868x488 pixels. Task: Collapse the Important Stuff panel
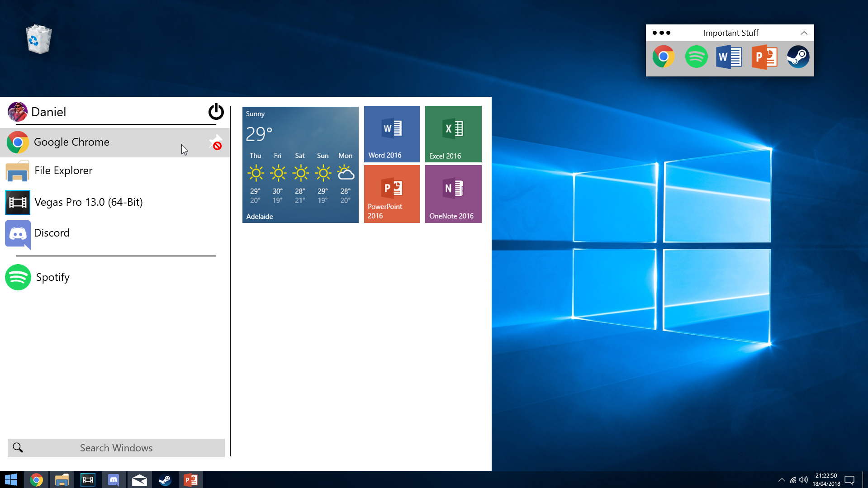(x=804, y=33)
